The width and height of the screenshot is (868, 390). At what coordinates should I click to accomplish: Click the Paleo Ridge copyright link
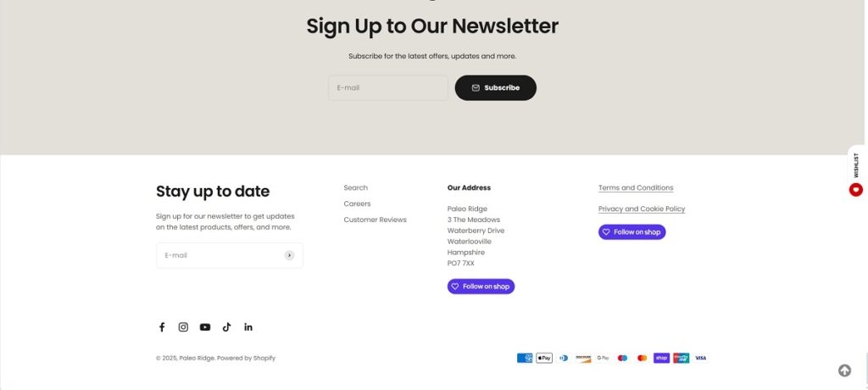coord(197,359)
